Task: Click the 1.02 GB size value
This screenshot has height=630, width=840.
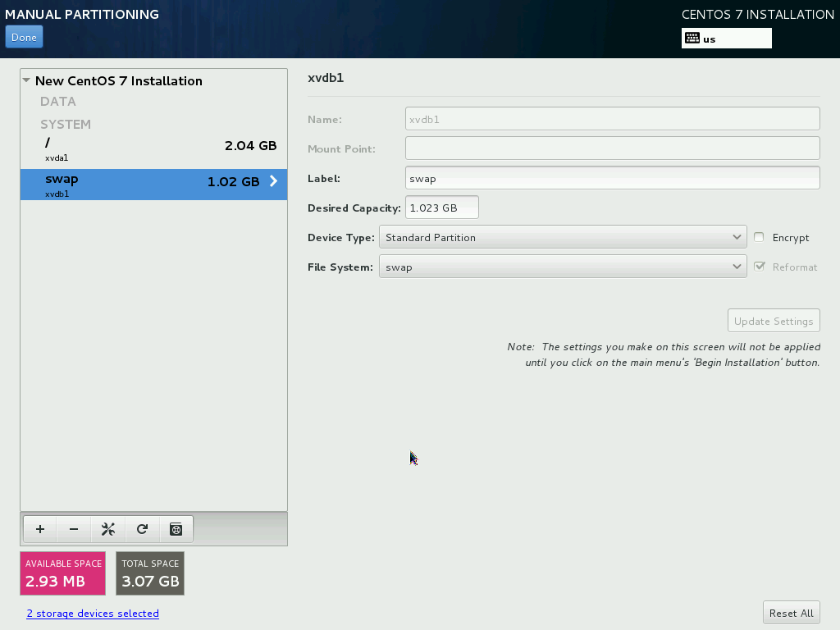Action: pyautogui.click(x=234, y=181)
